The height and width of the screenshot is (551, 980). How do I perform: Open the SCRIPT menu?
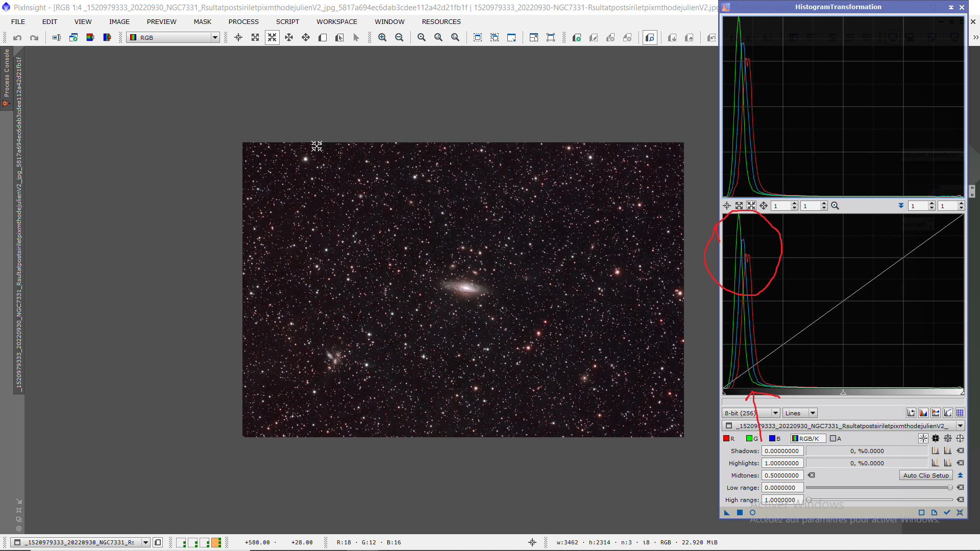[287, 22]
